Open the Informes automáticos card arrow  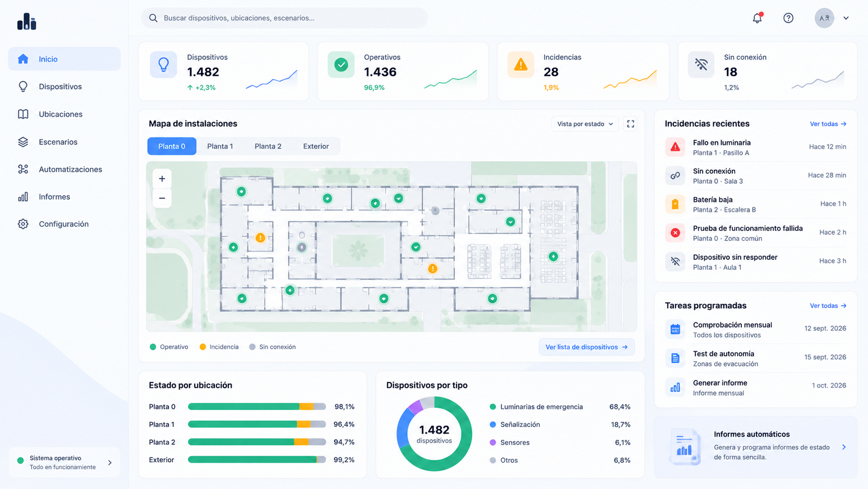pos(844,447)
